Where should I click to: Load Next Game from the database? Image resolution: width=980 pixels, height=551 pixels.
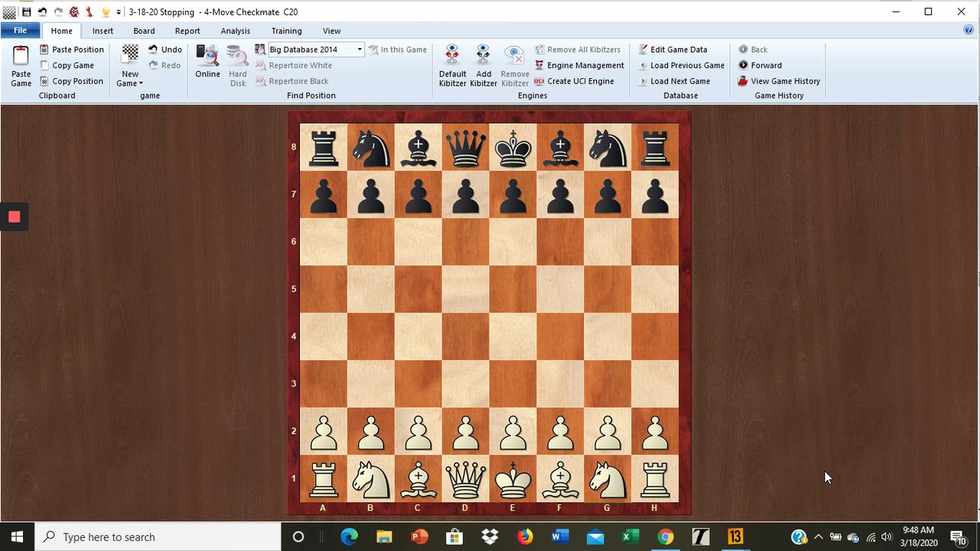[x=673, y=81]
